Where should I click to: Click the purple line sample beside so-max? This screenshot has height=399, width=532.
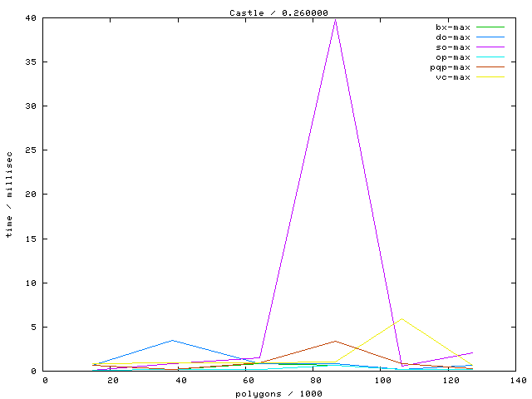[490, 47]
